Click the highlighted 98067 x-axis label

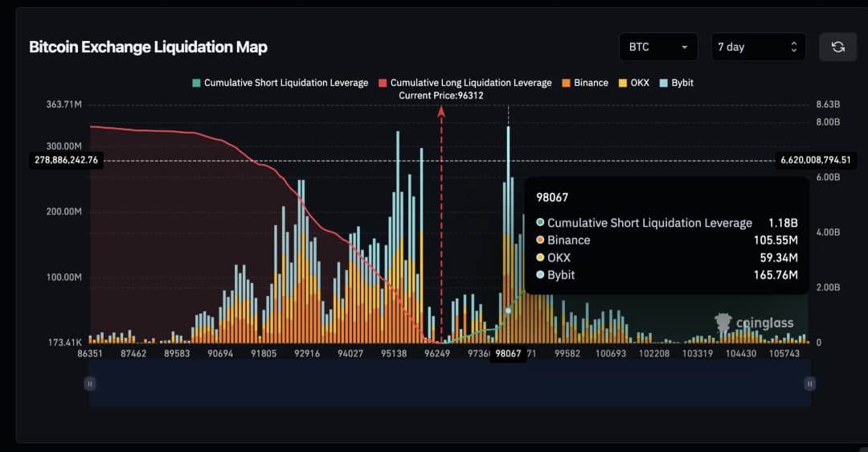[508, 354]
